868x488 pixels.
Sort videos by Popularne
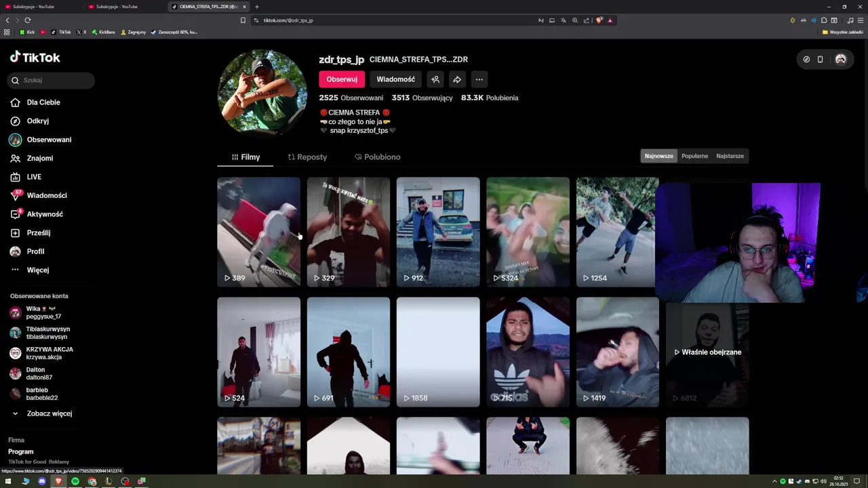[694, 156]
